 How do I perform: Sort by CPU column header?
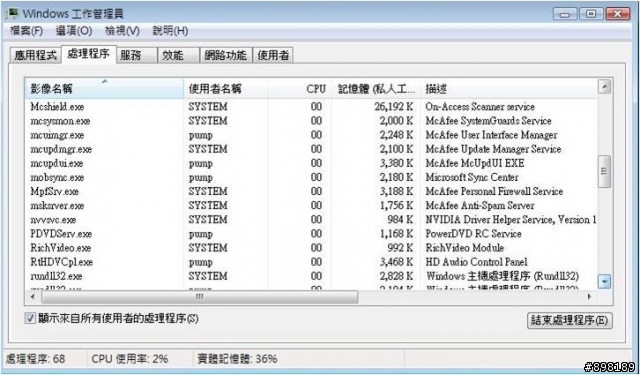[299, 89]
